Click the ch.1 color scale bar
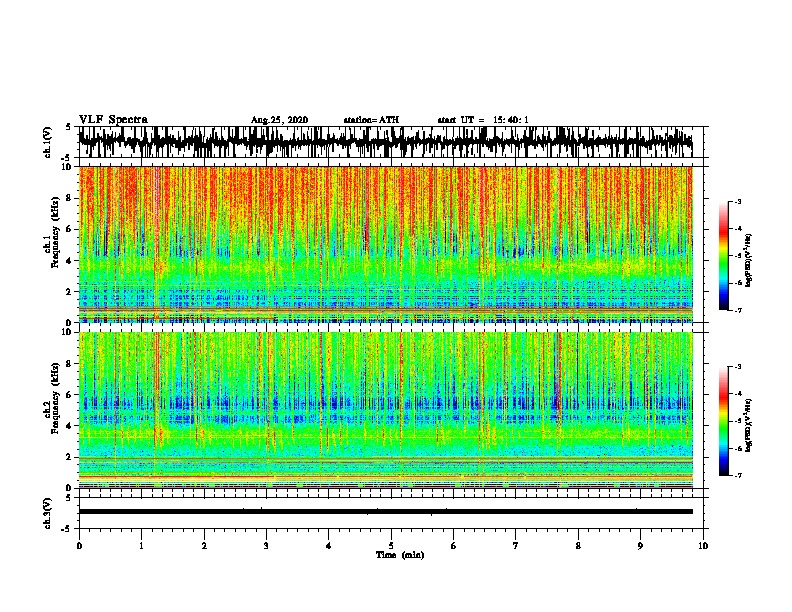 (724, 256)
